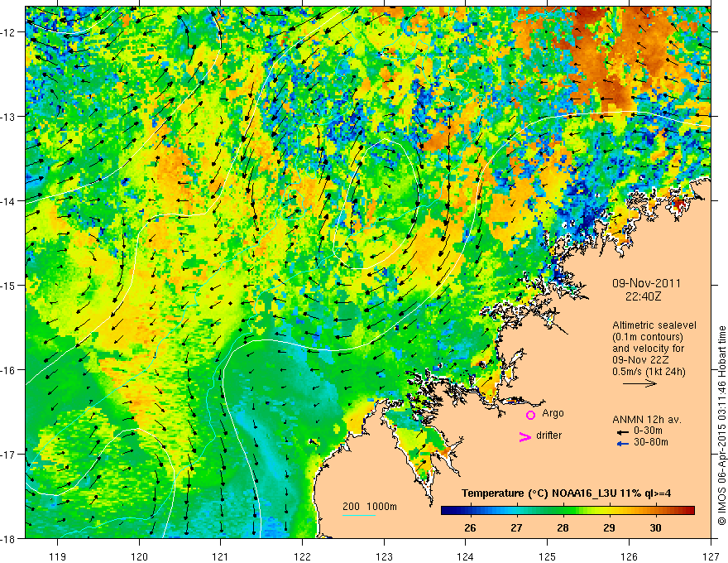Image resolution: width=728 pixels, height=563 pixels.
Task: Click longitude axis label 127
Action: pos(711,556)
